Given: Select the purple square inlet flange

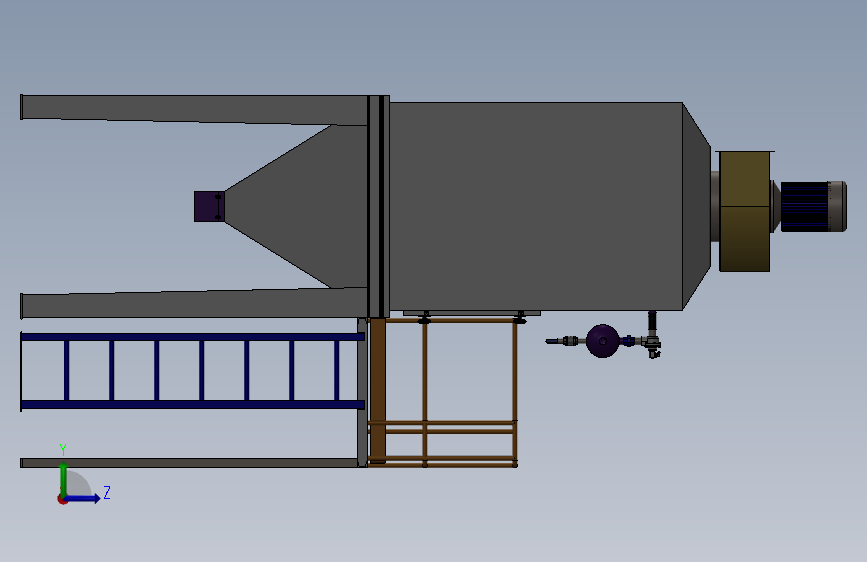Looking at the screenshot, I should (208, 206).
